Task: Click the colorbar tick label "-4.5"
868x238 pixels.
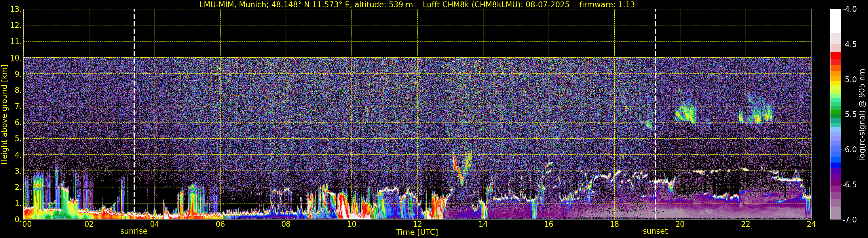Action: [x=850, y=44]
